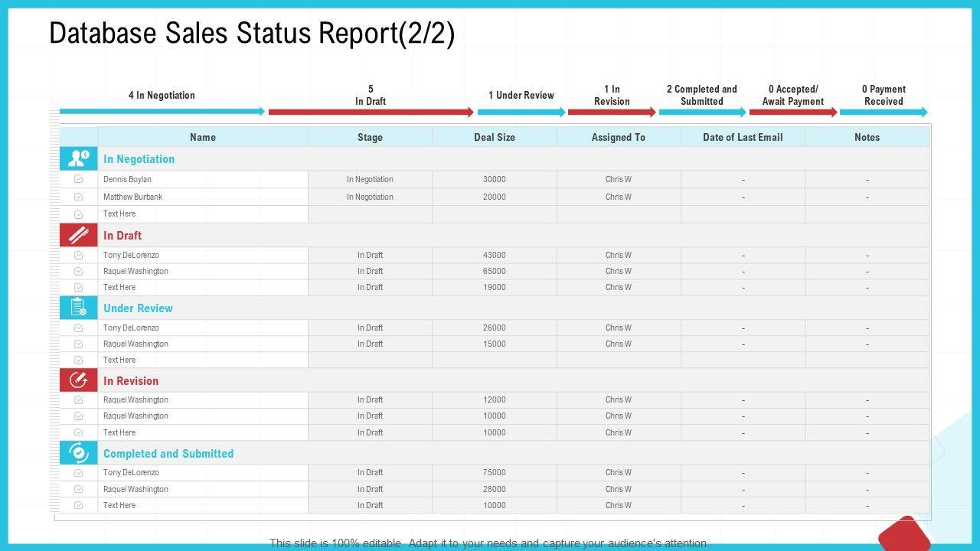Screen dimensions: 980x551
Task: Click the In Negotiation section people icon
Action: point(79,158)
